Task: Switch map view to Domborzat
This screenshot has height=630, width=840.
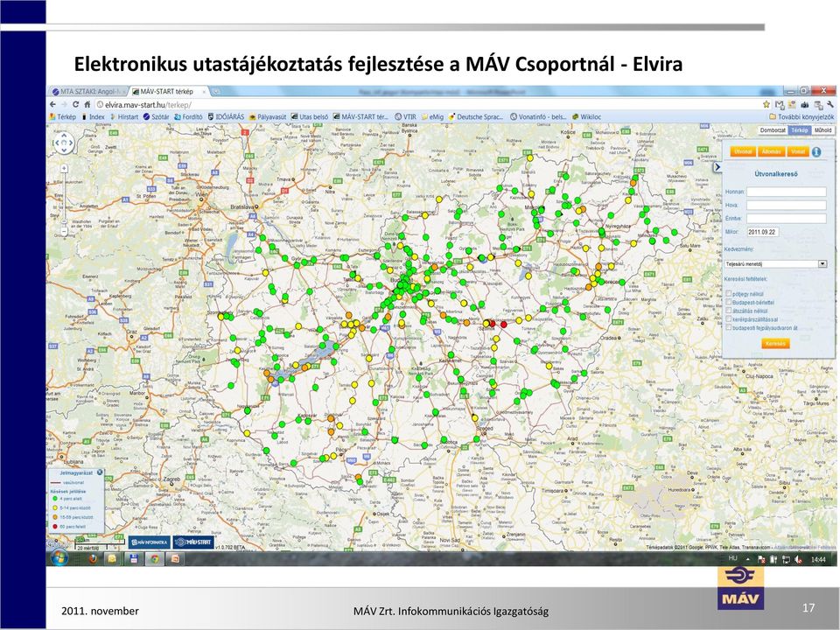Action: point(773,130)
